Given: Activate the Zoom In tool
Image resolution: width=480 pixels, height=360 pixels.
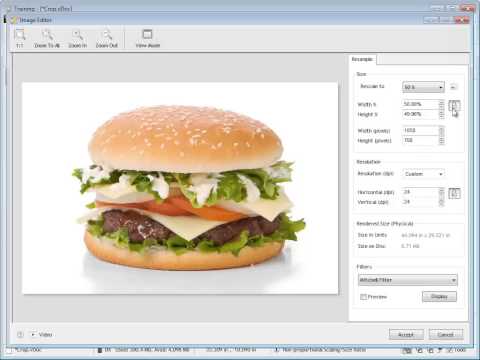Looking at the screenshot, I should point(78,39).
